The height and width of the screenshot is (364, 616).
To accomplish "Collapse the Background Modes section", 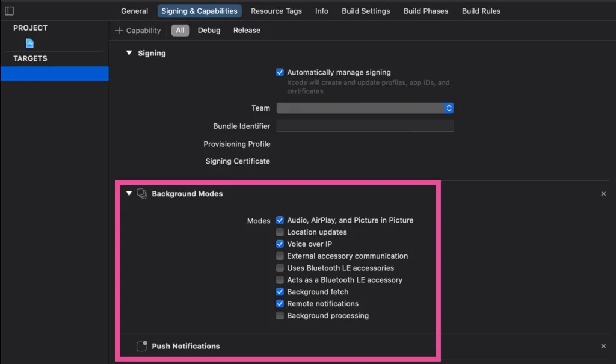I will [129, 194].
